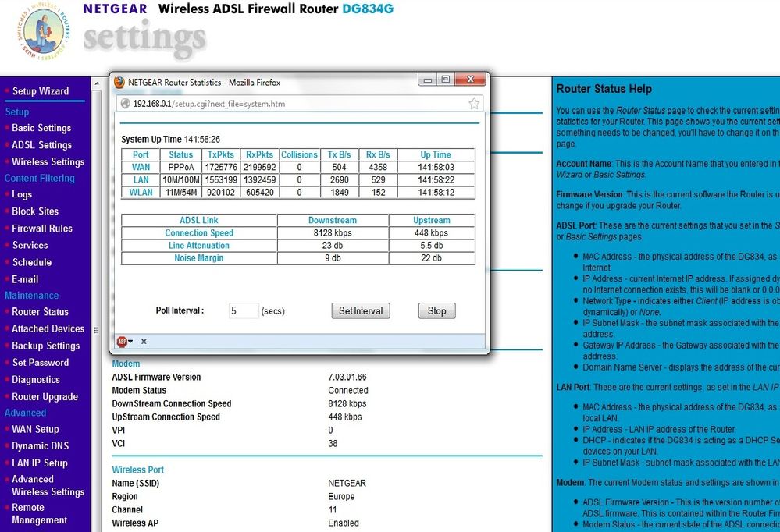The height and width of the screenshot is (532, 780).
Task: Focus the Poll Interval input field
Action: click(244, 310)
